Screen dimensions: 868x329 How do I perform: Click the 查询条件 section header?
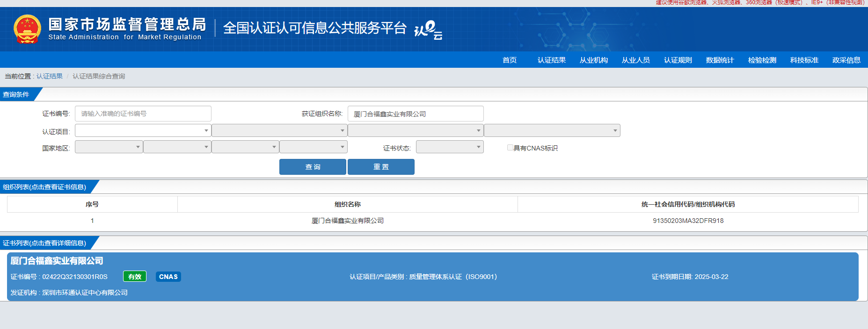point(16,94)
